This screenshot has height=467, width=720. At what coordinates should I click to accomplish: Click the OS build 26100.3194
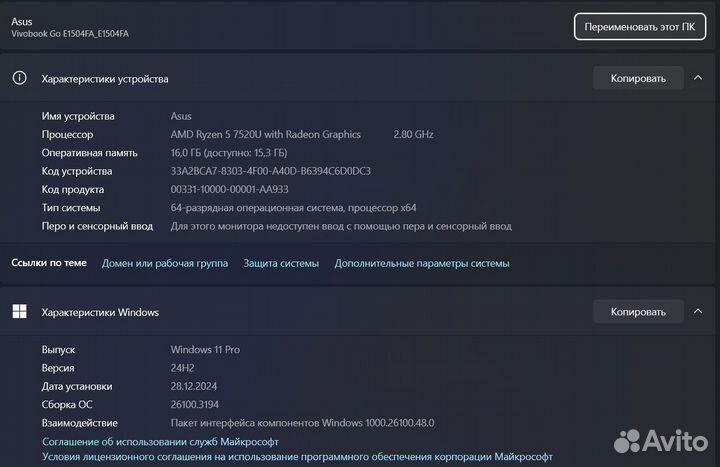point(195,405)
